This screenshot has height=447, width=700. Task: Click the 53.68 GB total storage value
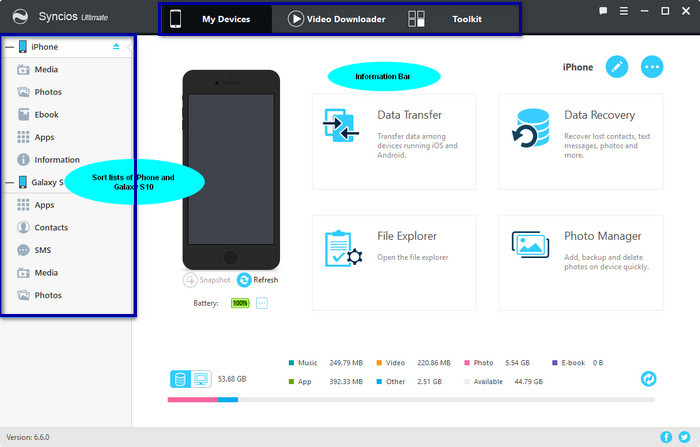[232, 379]
